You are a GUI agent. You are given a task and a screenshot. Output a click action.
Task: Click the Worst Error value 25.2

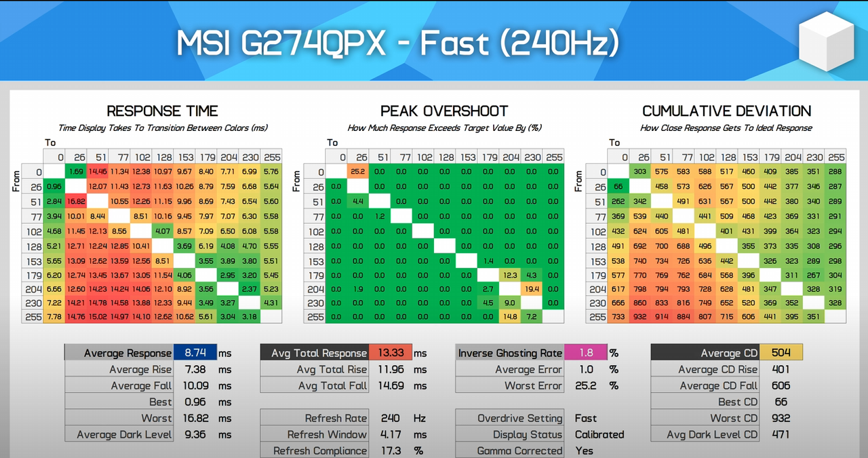click(586, 385)
